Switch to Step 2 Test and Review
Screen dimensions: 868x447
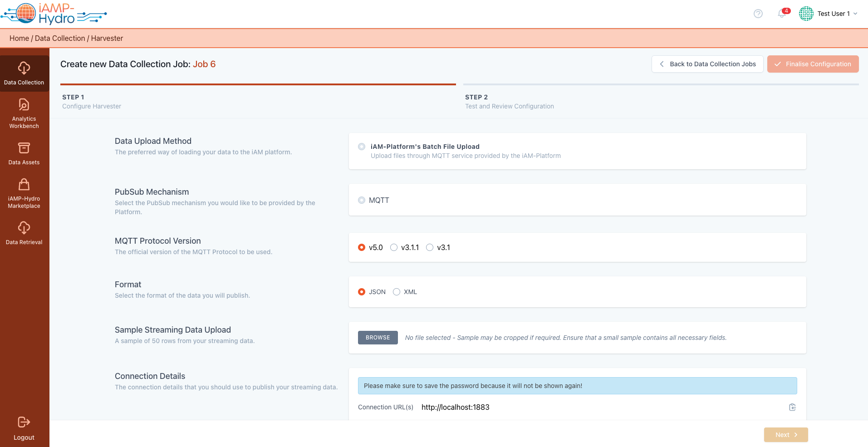click(509, 102)
